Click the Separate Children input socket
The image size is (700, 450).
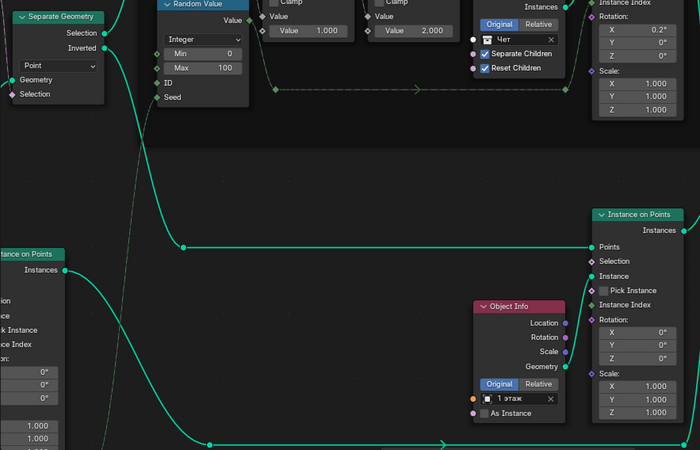[473, 54]
